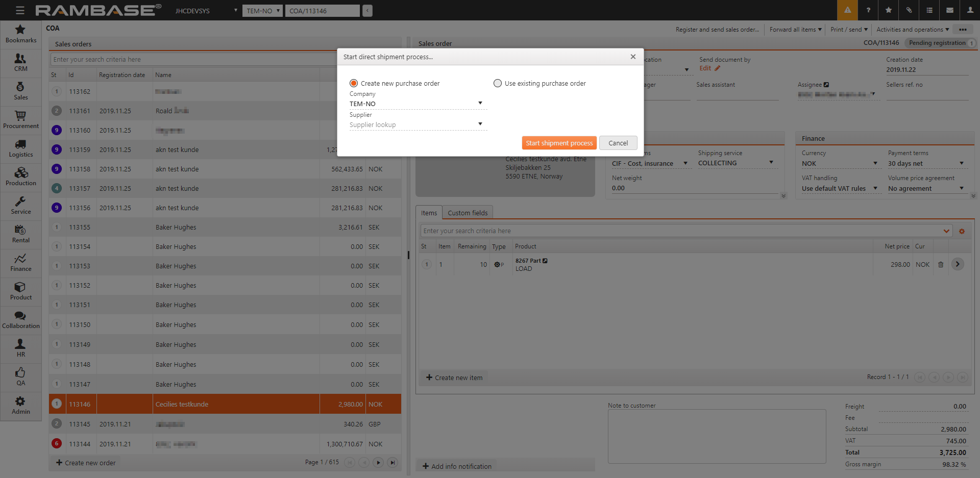Open the hamburger main menu
Screen dimensions: 980x478
[20, 10]
